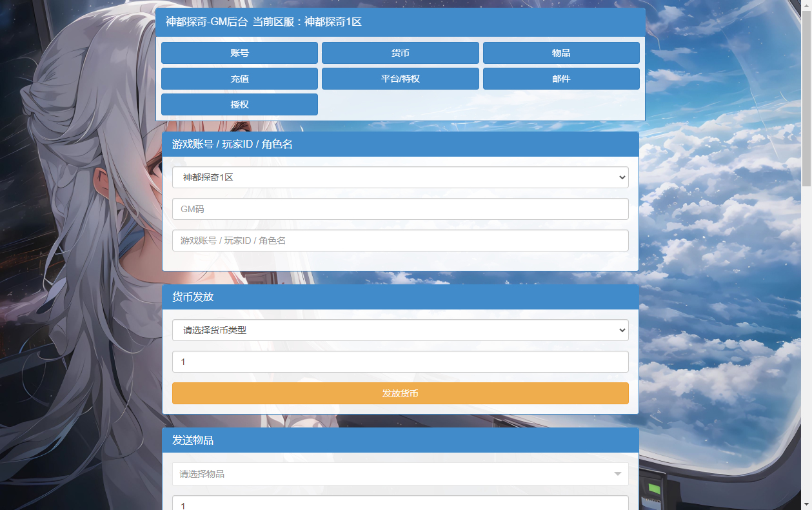The image size is (812, 510).
Task: Switch to the 平台/特权 section
Action: click(x=401, y=79)
